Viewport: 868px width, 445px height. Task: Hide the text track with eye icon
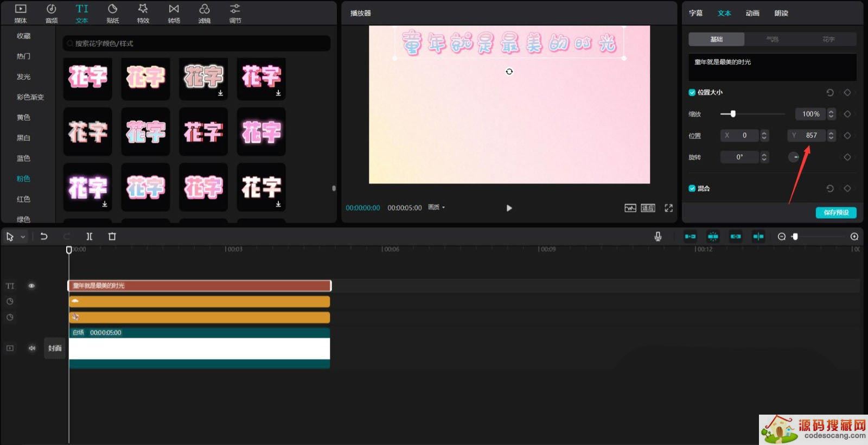[31, 286]
